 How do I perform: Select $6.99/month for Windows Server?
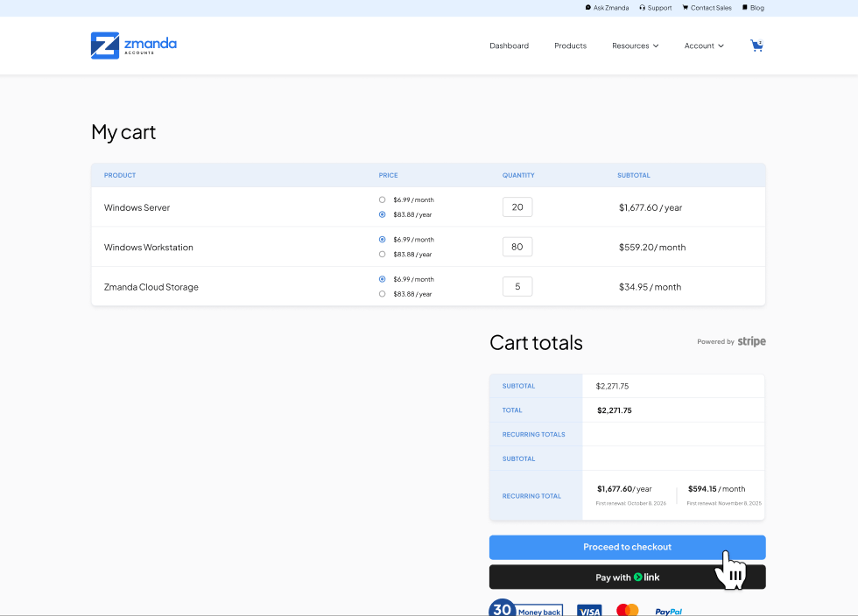(x=382, y=199)
